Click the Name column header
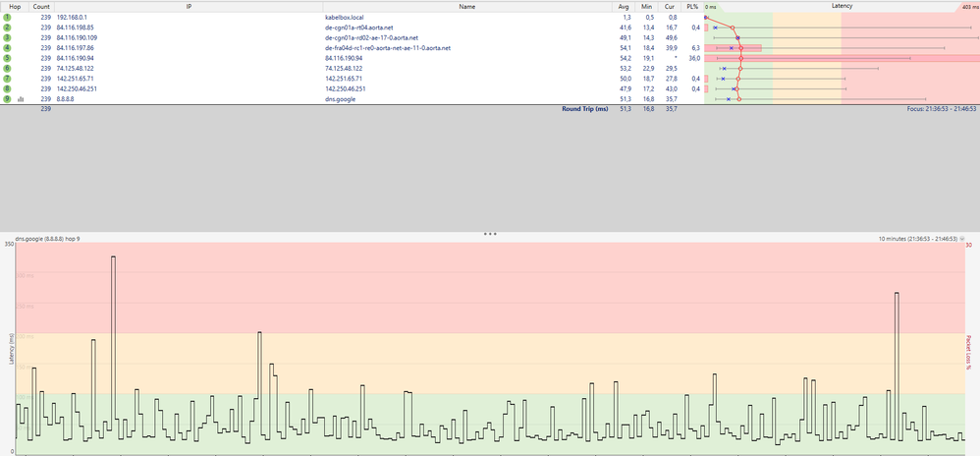 pos(466,6)
